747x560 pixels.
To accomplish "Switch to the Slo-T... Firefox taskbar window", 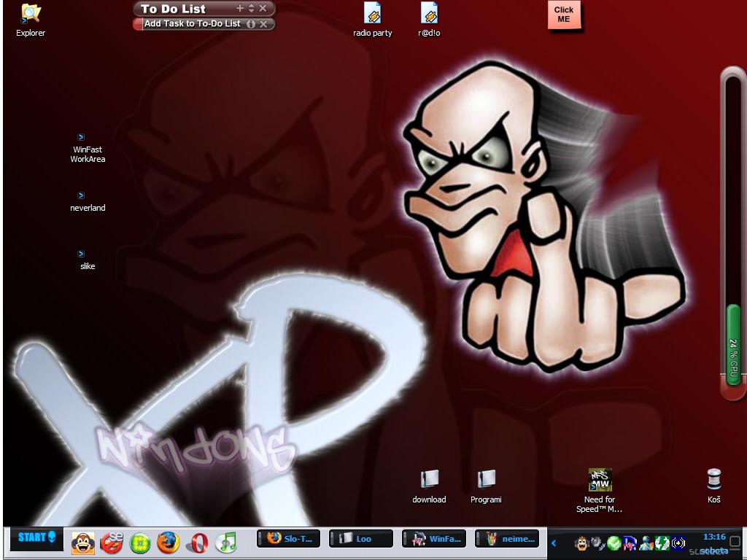I will pos(288,539).
